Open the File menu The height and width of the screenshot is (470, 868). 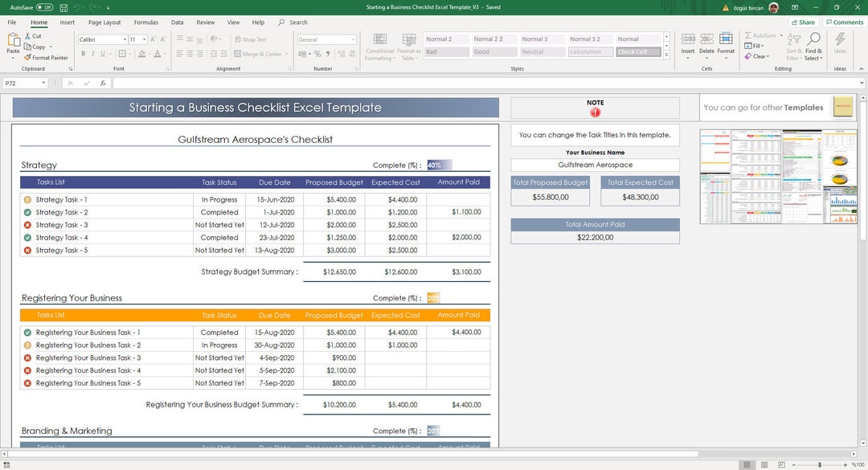pyautogui.click(x=11, y=22)
